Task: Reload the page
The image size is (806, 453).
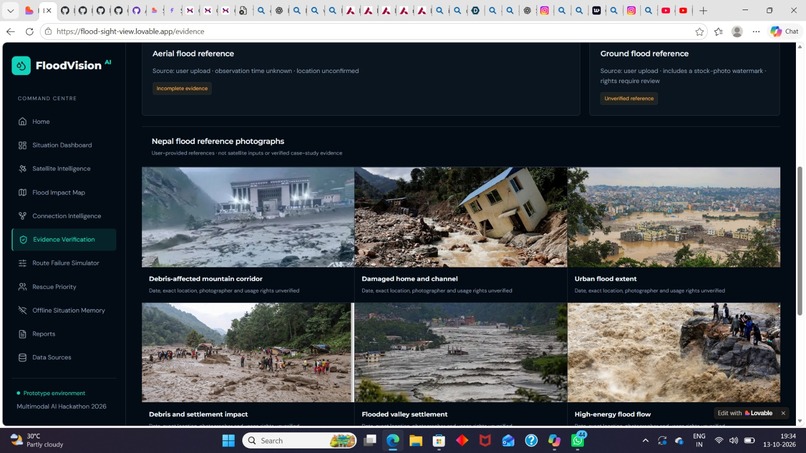Action: click(29, 31)
